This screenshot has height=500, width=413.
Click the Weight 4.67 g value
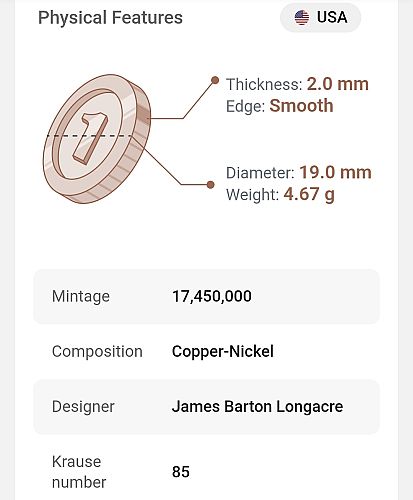pyautogui.click(x=309, y=194)
